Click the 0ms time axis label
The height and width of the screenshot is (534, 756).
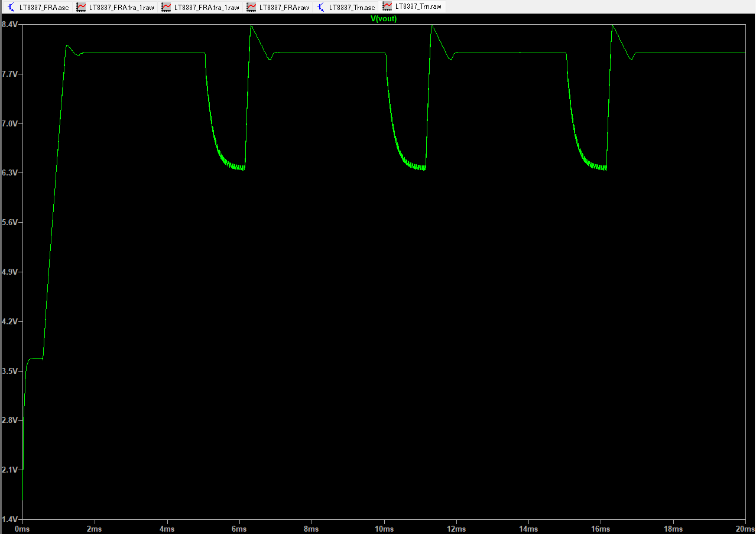coord(22,529)
